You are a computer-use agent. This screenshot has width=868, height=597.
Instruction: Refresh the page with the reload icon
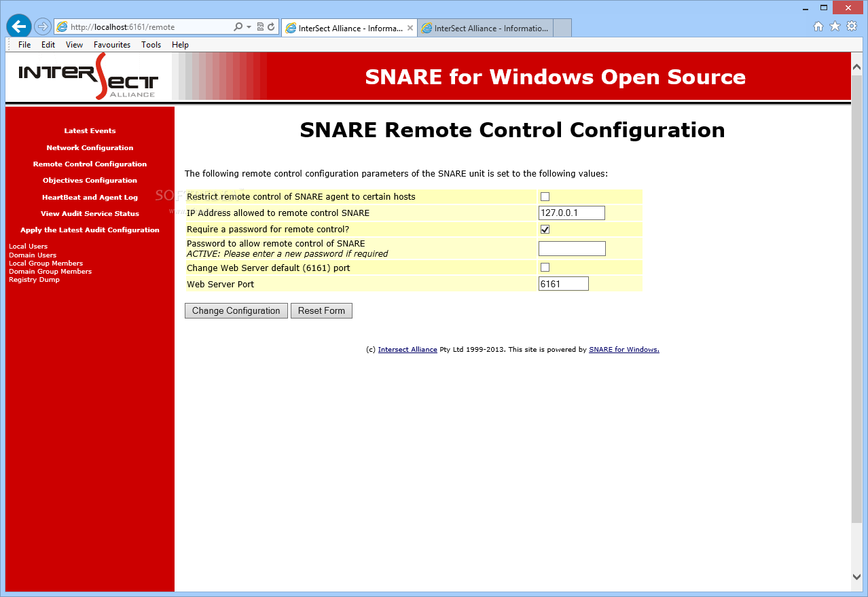(272, 27)
